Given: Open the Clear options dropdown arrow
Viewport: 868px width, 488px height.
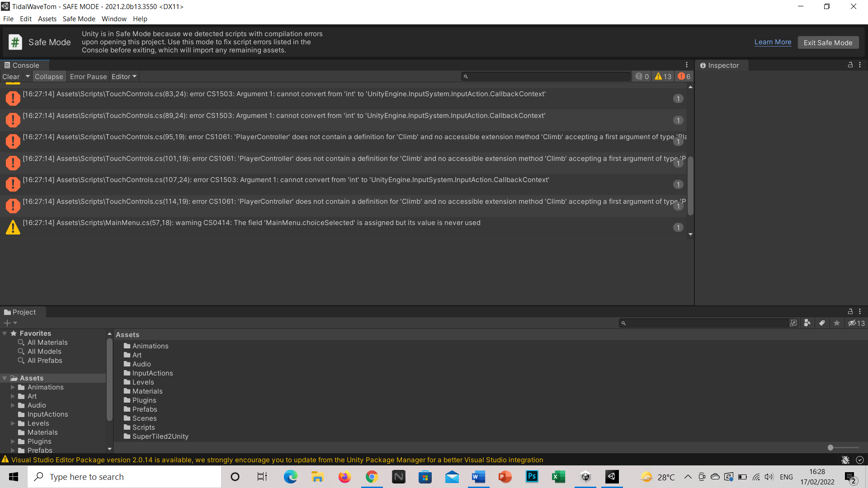Looking at the screenshot, I should pyautogui.click(x=28, y=76).
